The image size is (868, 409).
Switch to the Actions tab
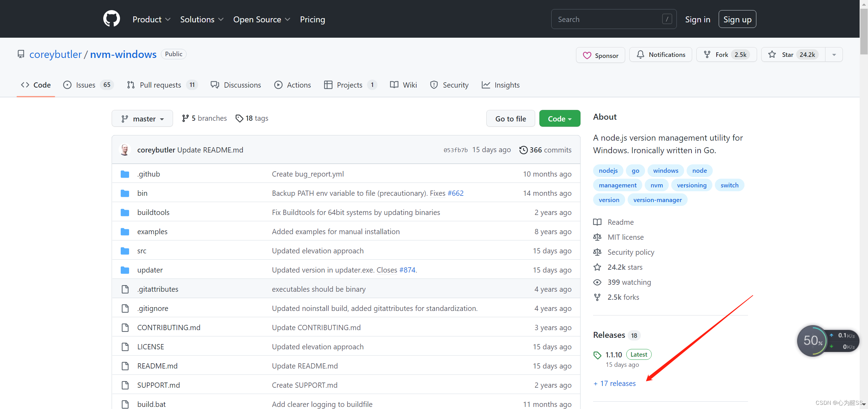click(292, 85)
